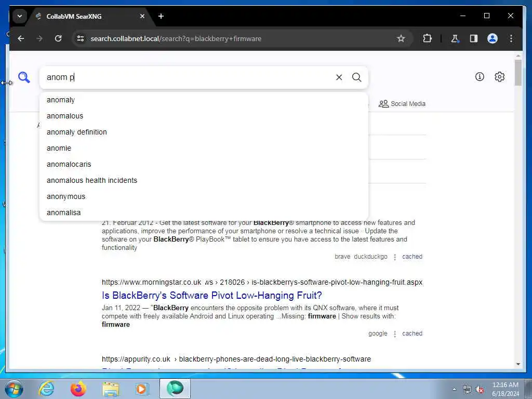This screenshot has height=399, width=532.
Task: Open SearXNG preferences gear icon
Action: [x=499, y=77]
